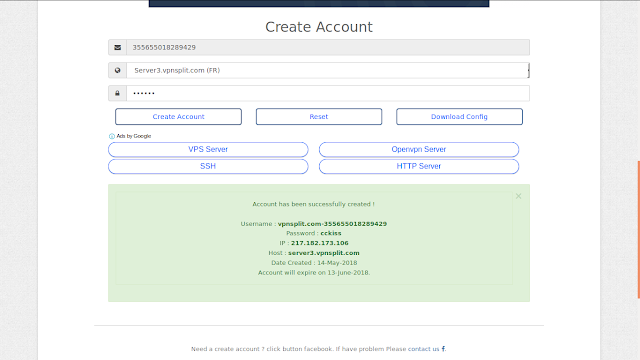The height and width of the screenshot is (360, 640).
Task: Focus the username field showing 355655018289429
Action: click(328, 47)
